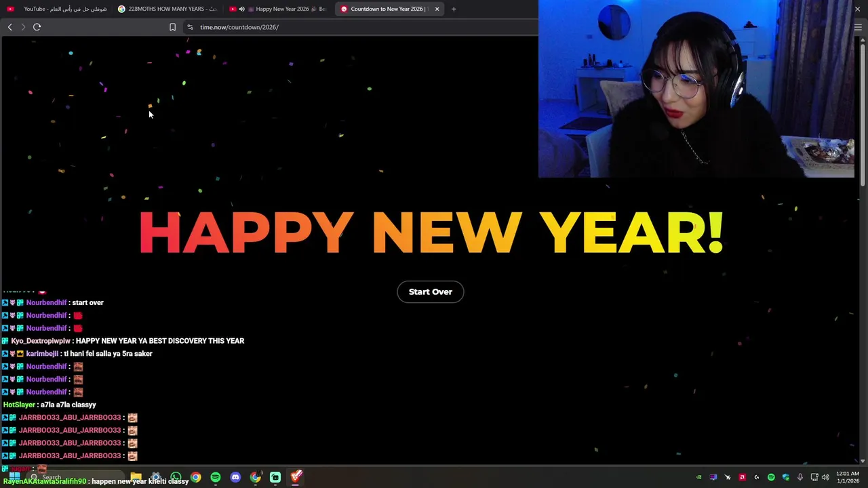
Task: Open the Spotify system tray icon
Action: click(771, 477)
